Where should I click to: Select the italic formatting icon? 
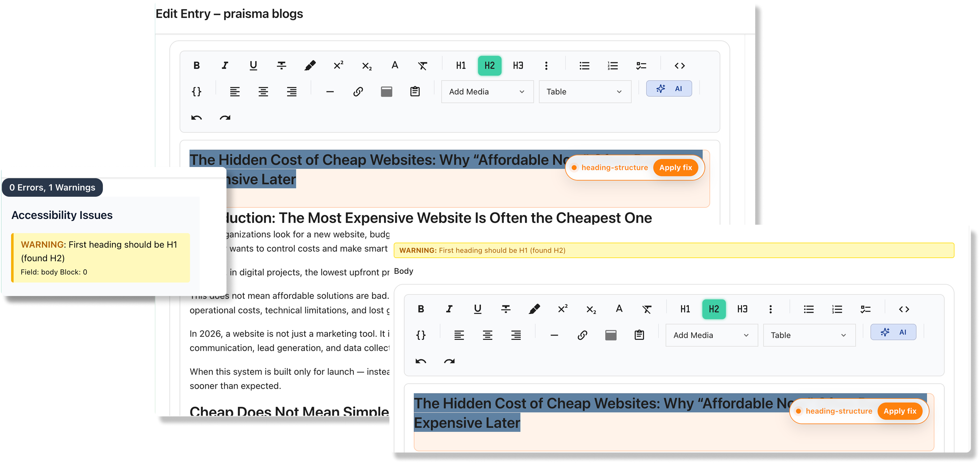[225, 65]
